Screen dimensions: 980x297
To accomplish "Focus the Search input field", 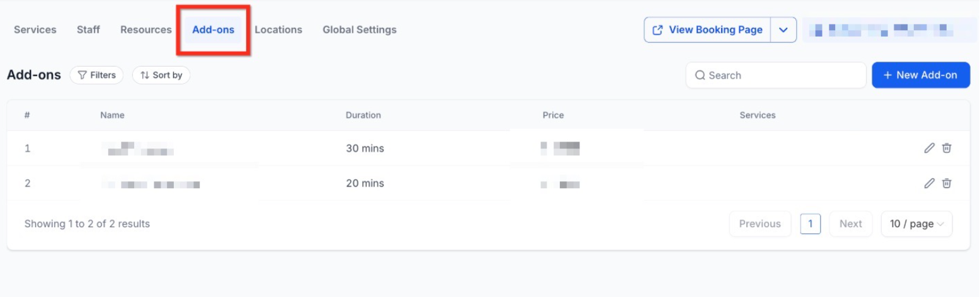I will coord(781,76).
